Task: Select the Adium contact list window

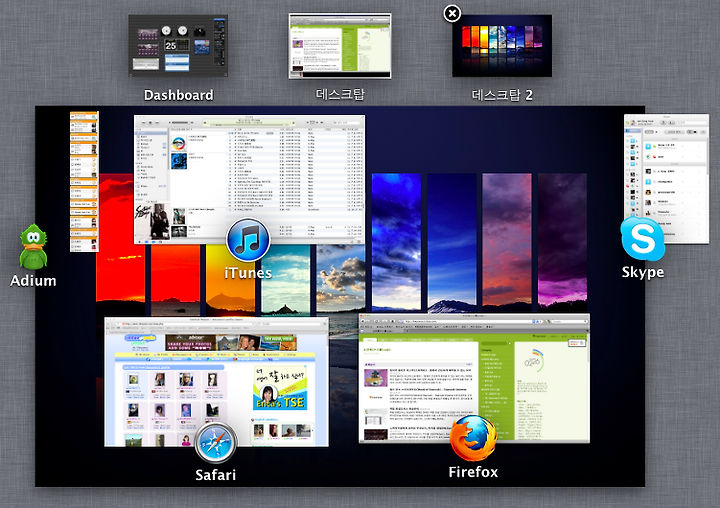Action: [84, 181]
